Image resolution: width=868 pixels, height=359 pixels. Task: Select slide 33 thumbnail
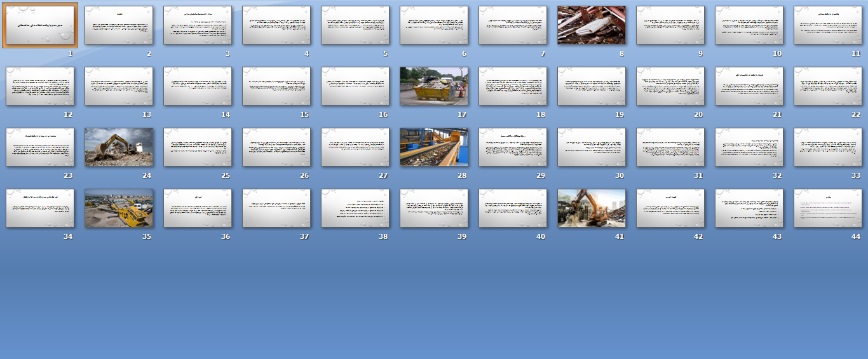tap(828, 147)
